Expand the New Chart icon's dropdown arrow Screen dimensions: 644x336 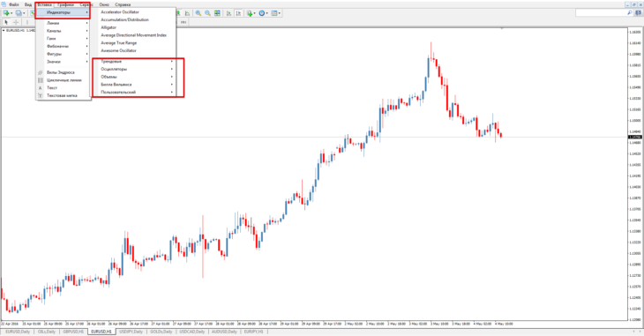11,13
